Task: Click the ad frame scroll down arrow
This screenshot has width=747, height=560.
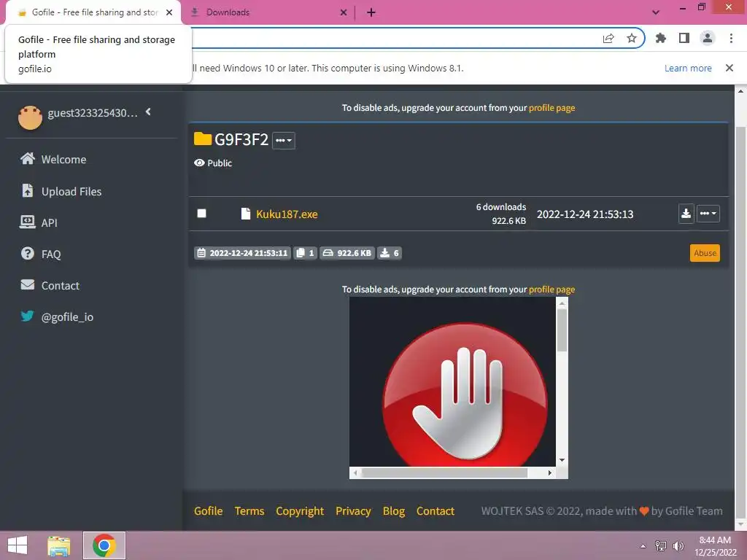Action: pyautogui.click(x=562, y=460)
